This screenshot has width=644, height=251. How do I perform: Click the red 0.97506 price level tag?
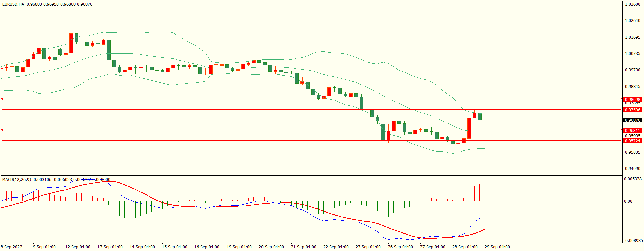pyautogui.click(x=632, y=110)
